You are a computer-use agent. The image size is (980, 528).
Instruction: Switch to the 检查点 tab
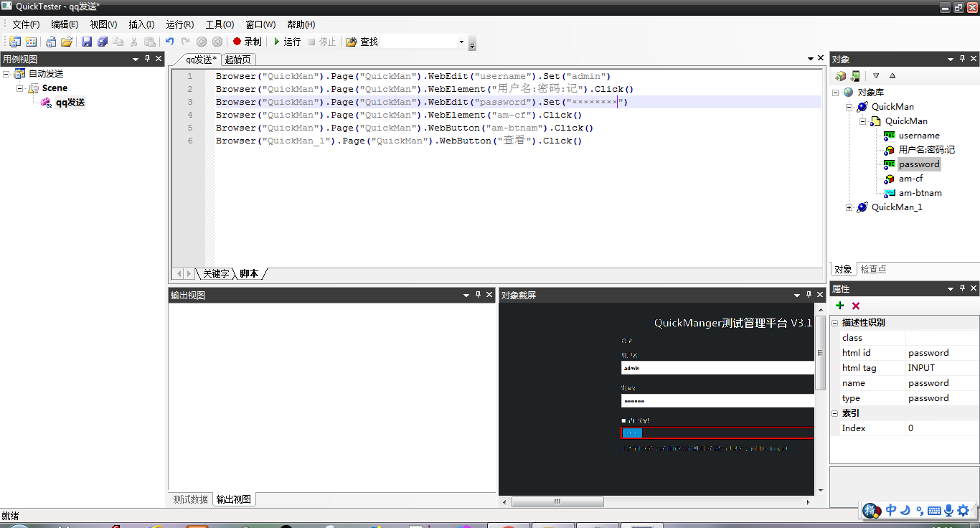[873, 269]
